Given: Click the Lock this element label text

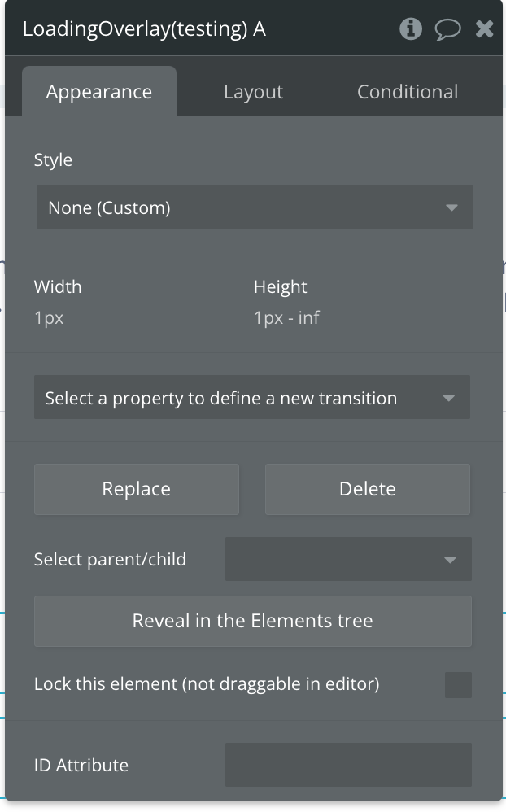Looking at the screenshot, I should 207,684.
